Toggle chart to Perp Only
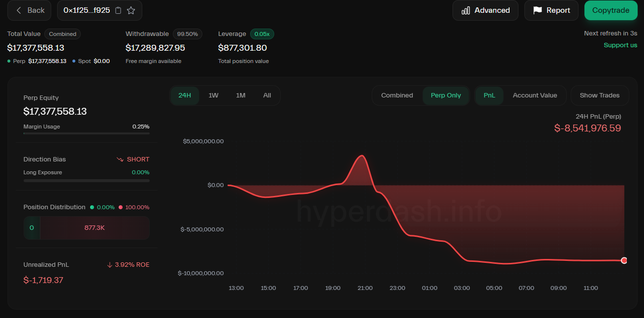644x318 pixels. pyautogui.click(x=446, y=95)
